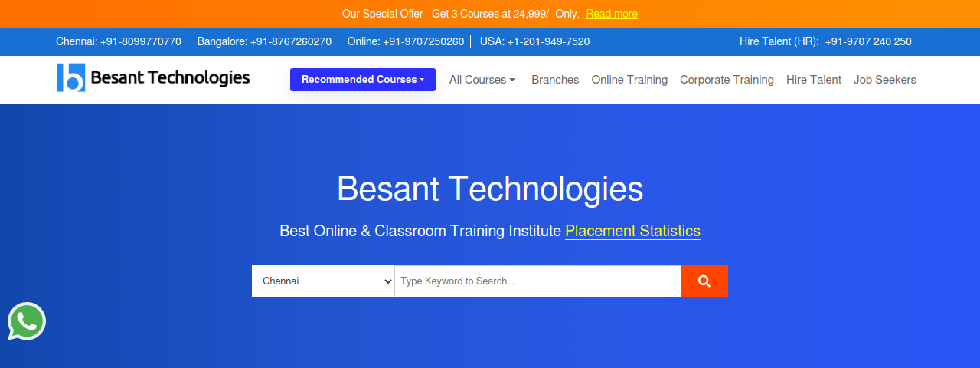Screen dimensions: 980x368
Task: Open the Placement Statistics link
Action: pyautogui.click(x=632, y=231)
